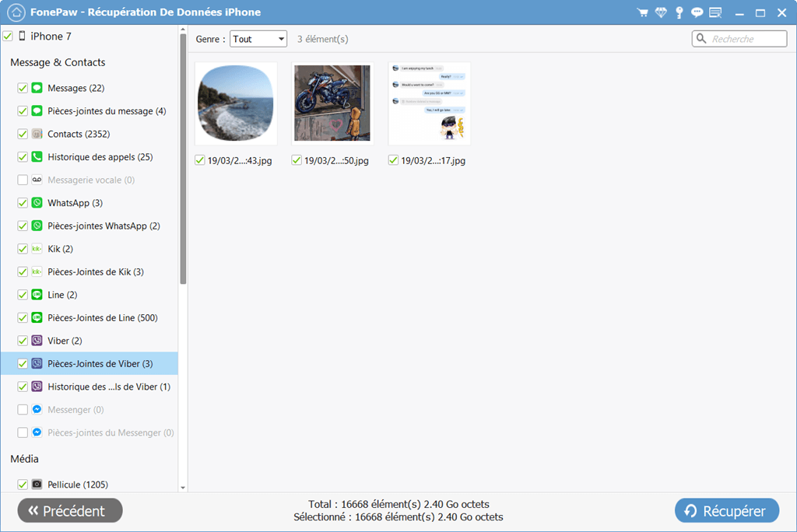Click the FonePaw home icon
This screenshot has height=532, width=797.
(x=16, y=12)
